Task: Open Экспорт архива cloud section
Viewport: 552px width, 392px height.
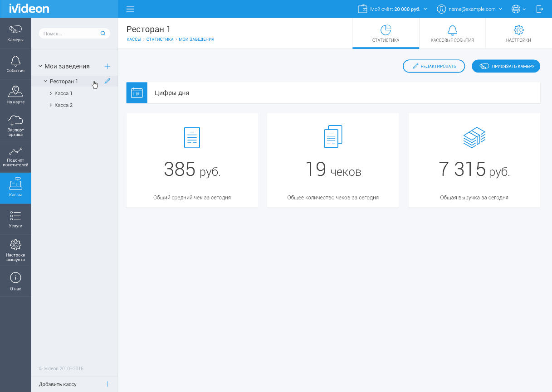Action: [x=15, y=126]
